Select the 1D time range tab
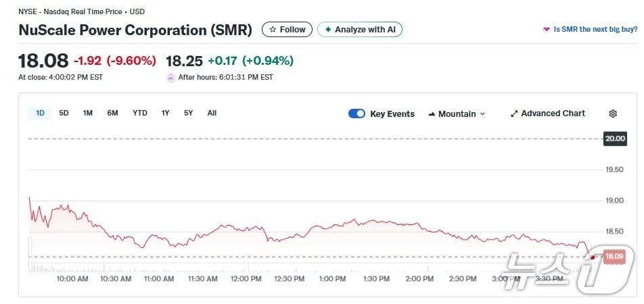Image resolution: width=644 pixels, height=304 pixels. [x=40, y=113]
